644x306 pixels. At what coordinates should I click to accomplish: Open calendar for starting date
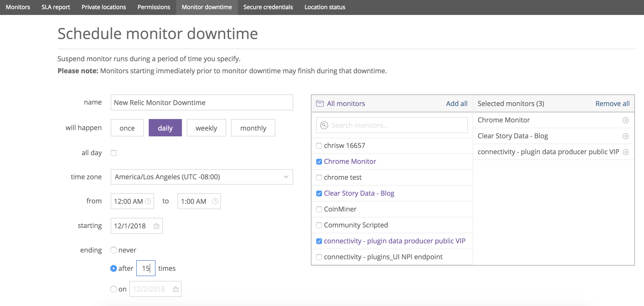click(156, 226)
